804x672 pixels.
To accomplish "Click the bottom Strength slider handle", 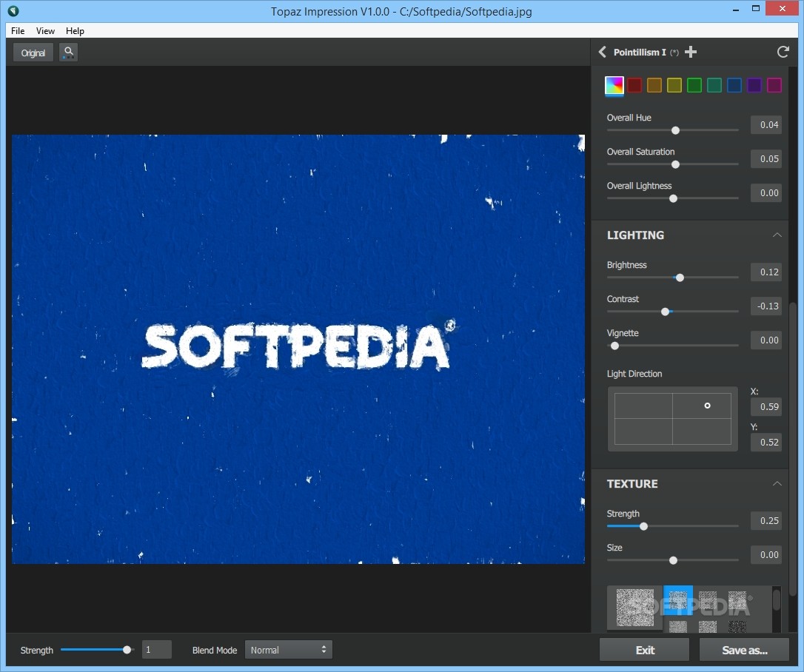I will pyautogui.click(x=127, y=650).
